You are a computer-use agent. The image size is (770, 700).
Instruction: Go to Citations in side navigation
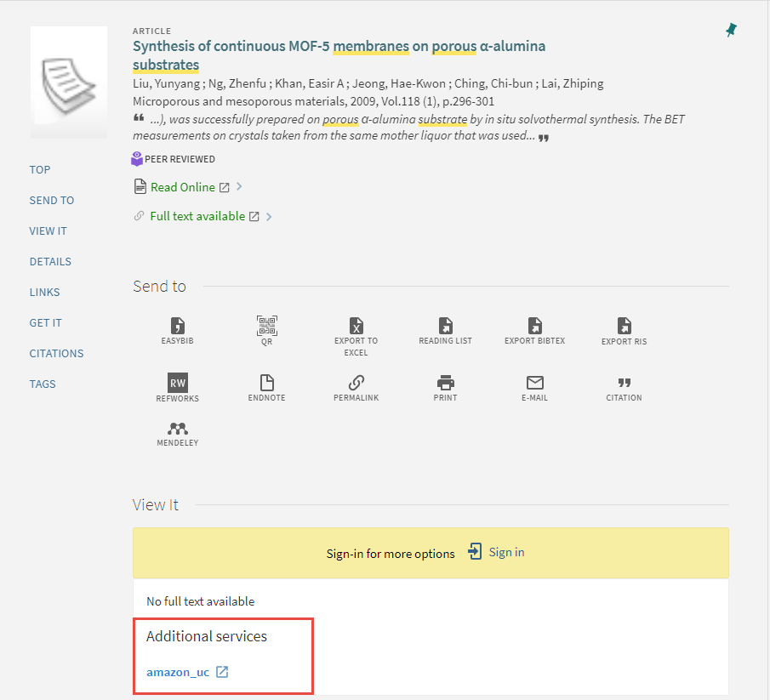click(x=56, y=353)
